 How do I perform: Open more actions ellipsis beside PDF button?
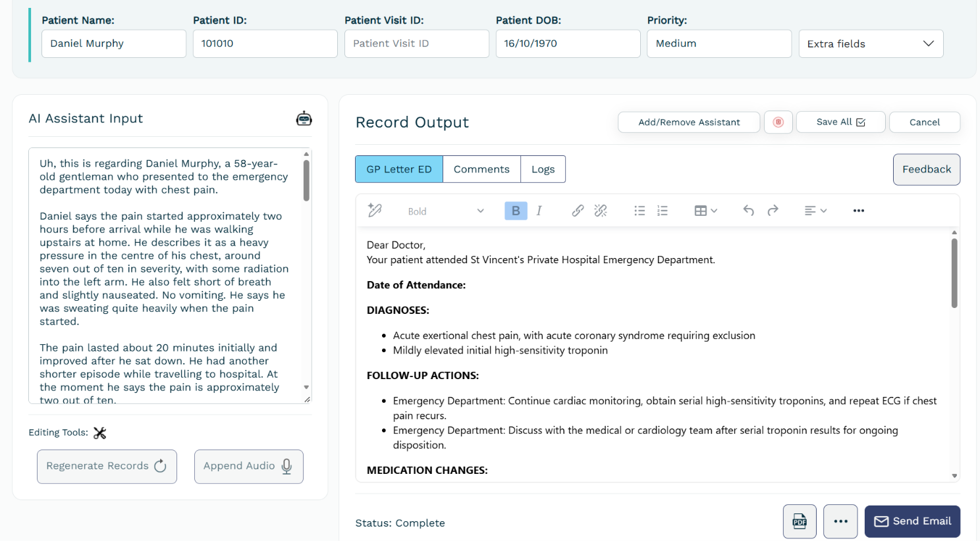[x=840, y=521]
